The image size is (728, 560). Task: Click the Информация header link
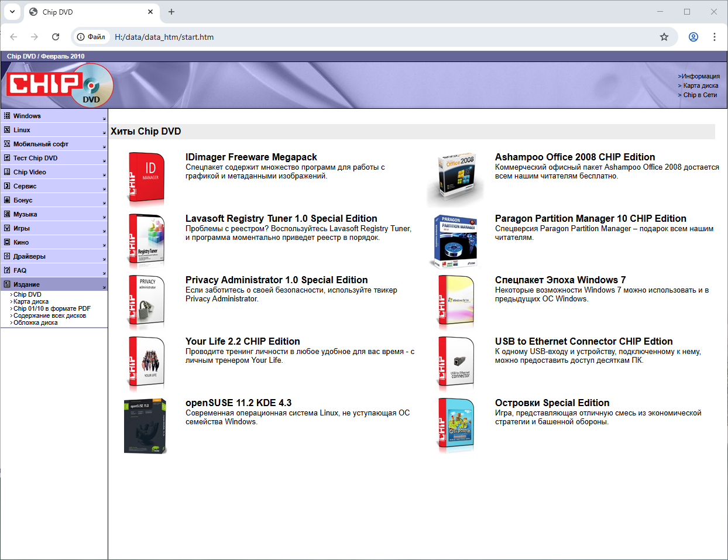point(700,76)
